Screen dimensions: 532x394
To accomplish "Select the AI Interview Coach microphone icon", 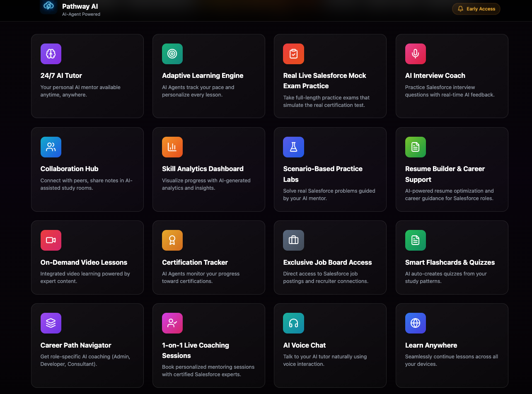I will (415, 53).
